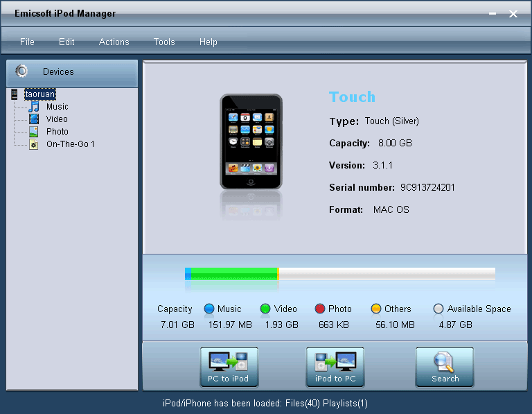Image resolution: width=532 pixels, height=414 pixels.
Task: Click the Devices panel gear icon
Action: (21, 71)
